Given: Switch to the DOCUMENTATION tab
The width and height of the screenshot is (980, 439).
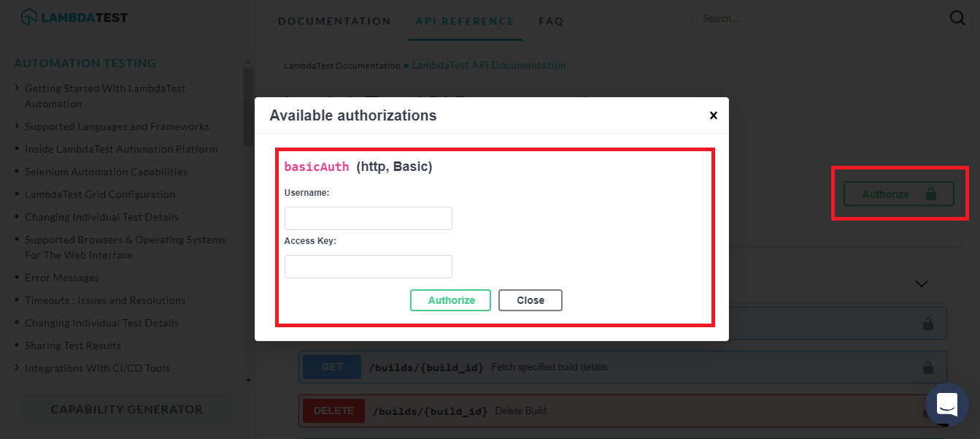Looking at the screenshot, I should pos(334,21).
